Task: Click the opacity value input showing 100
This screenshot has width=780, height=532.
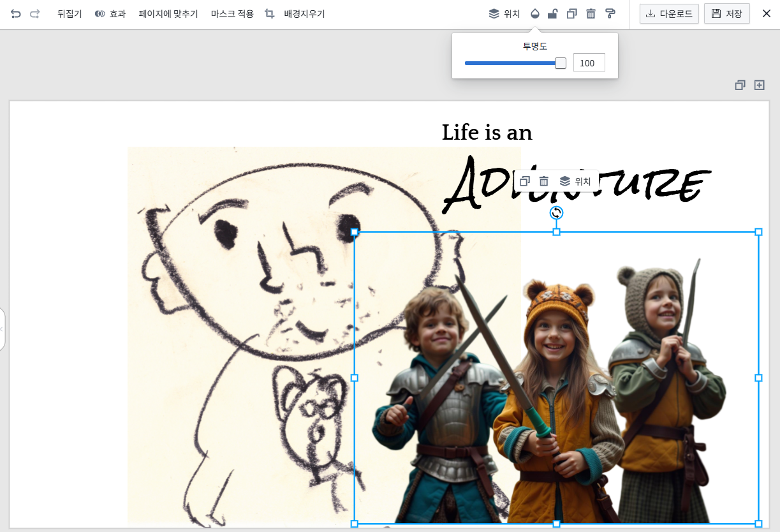Action: tap(588, 63)
